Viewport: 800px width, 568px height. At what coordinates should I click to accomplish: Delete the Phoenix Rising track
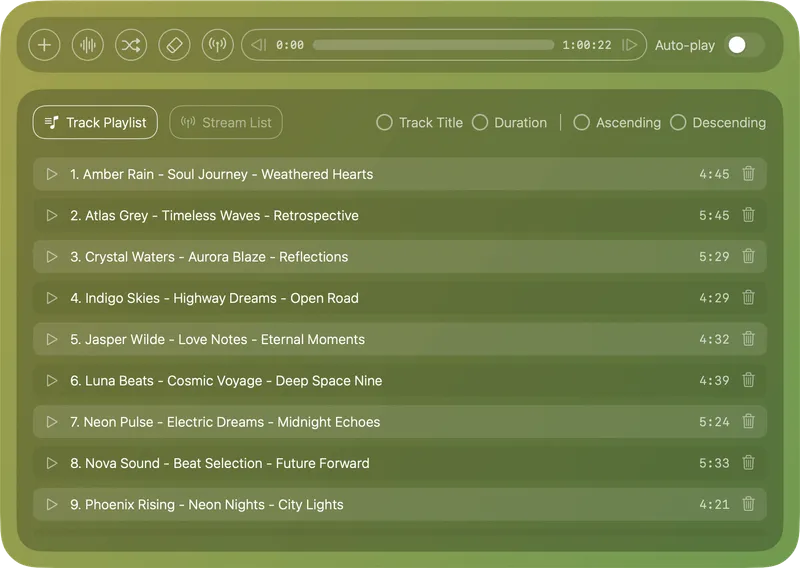coord(748,504)
